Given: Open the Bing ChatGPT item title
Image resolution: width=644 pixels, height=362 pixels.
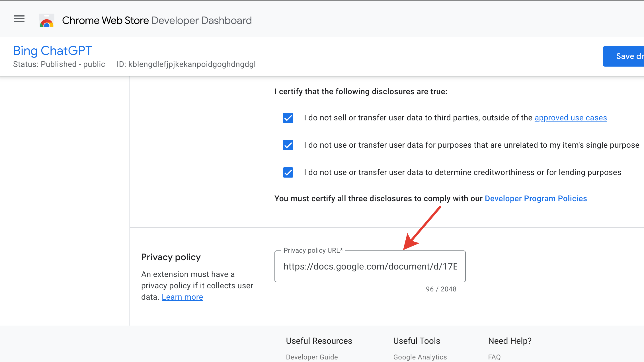Looking at the screenshot, I should tap(52, 51).
